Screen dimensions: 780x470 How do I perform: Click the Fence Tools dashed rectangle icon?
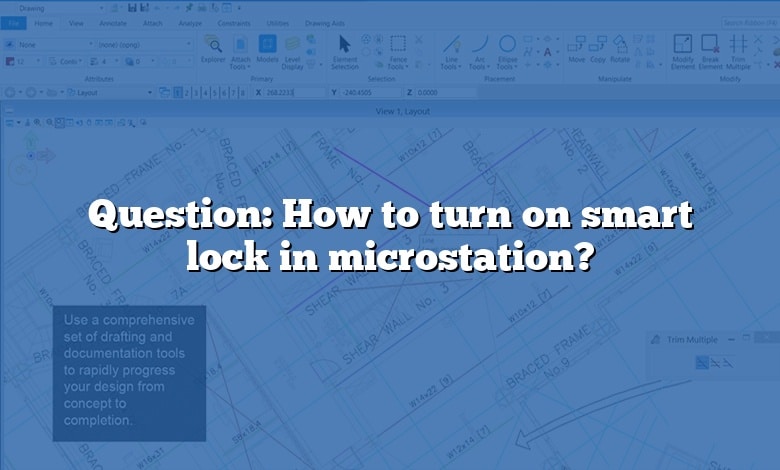[398, 44]
